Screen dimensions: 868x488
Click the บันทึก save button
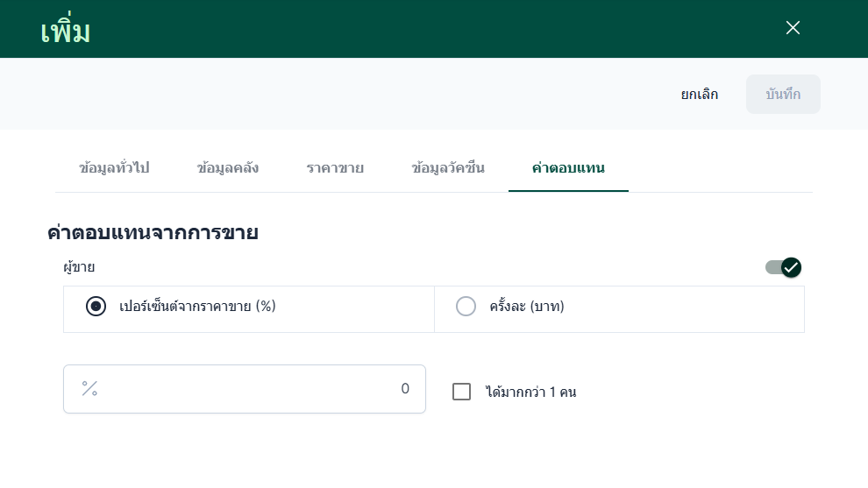click(783, 95)
